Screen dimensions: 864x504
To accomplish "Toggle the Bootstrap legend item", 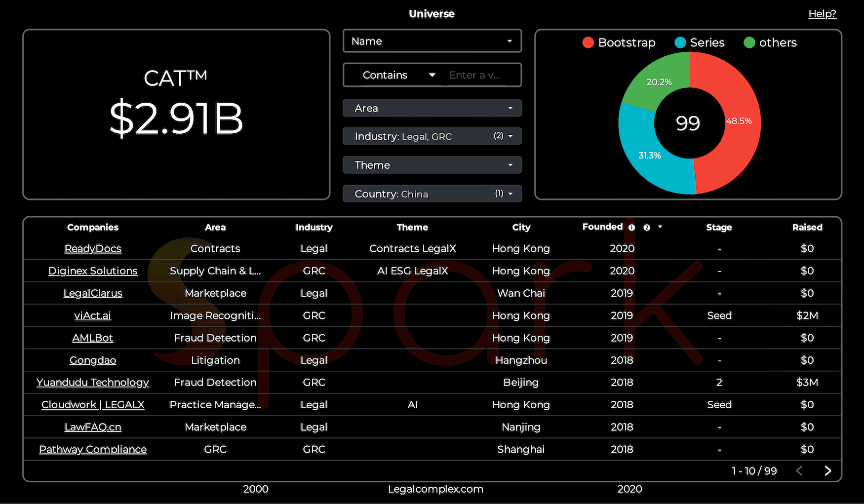I will pos(619,43).
